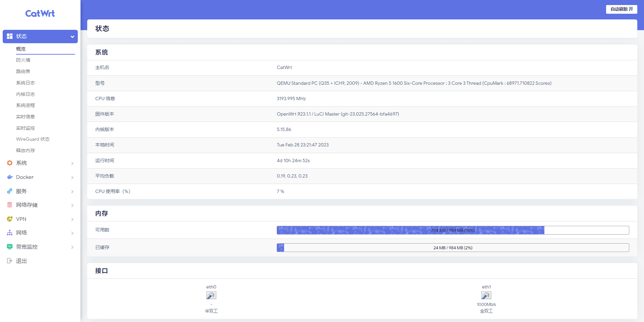Screen dimensions: 644x322
Task: Click the eth1 interface icon
Action: point(486,295)
